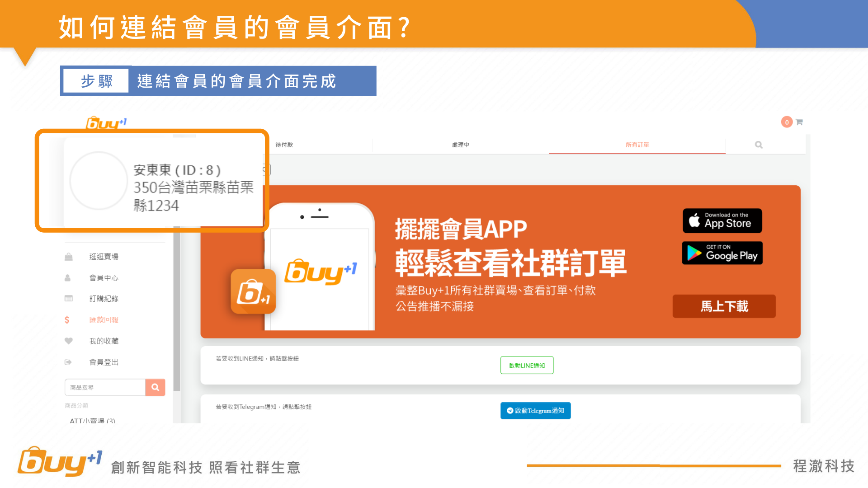Open the App Store download badge

pyautogui.click(x=722, y=221)
